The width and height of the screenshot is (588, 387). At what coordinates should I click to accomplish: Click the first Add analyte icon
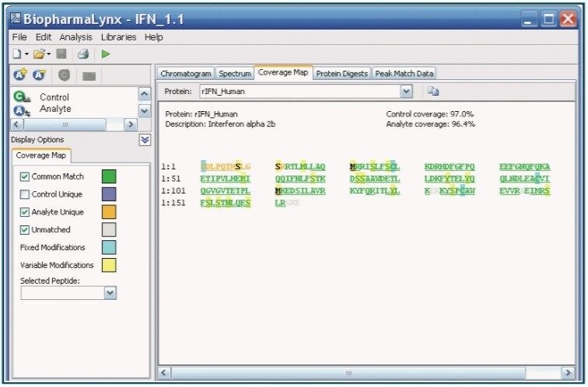[20, 75]
